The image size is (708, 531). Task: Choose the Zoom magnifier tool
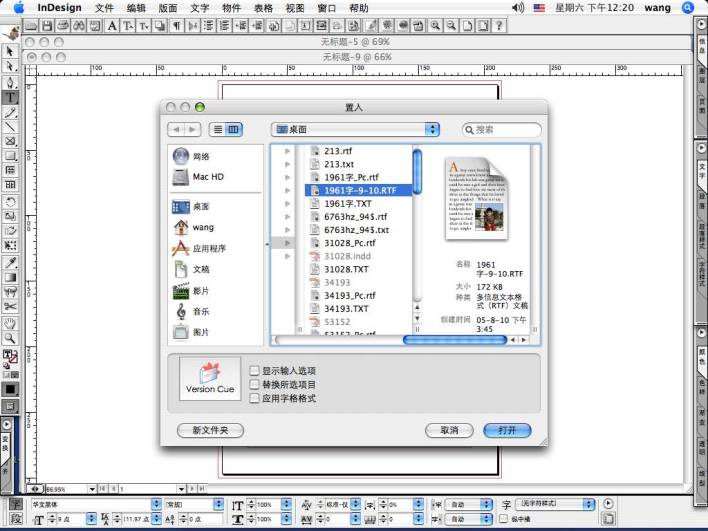click(x=10, y=338)
